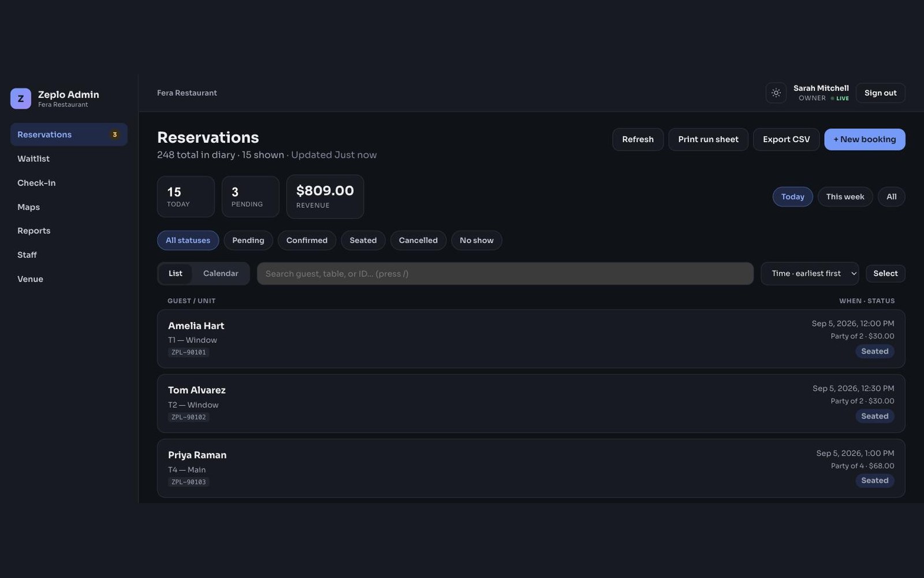This screenshot has width=924, height=578.
Task: Click Seated badge on Priya Raman's row
Action: [875, 481]
